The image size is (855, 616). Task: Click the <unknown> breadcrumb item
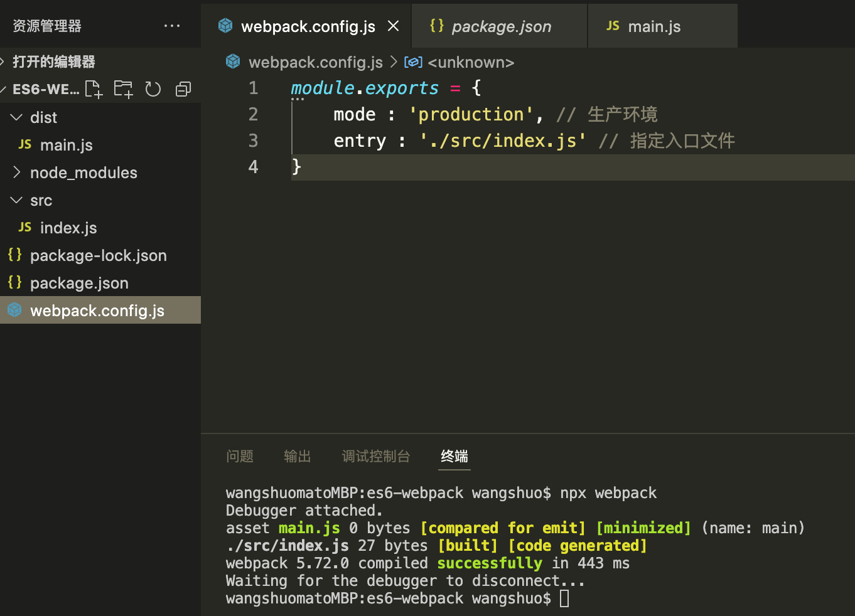[471, 62]
